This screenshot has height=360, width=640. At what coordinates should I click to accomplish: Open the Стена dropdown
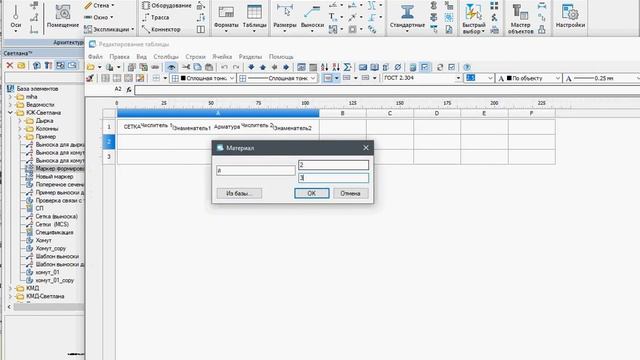99,6
